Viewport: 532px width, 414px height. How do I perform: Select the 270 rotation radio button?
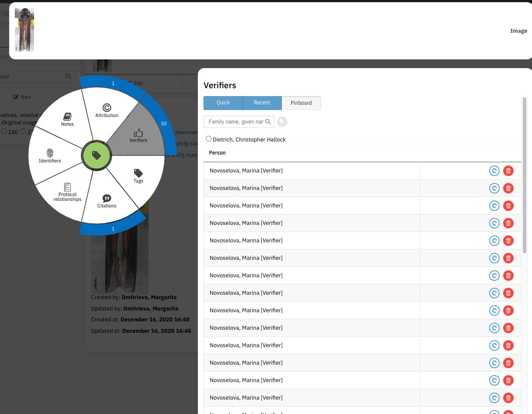click(x=23, y=132)
